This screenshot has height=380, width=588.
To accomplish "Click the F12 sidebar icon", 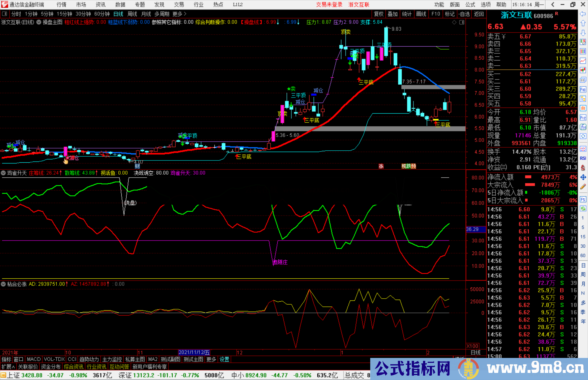I will pos(583,118).
